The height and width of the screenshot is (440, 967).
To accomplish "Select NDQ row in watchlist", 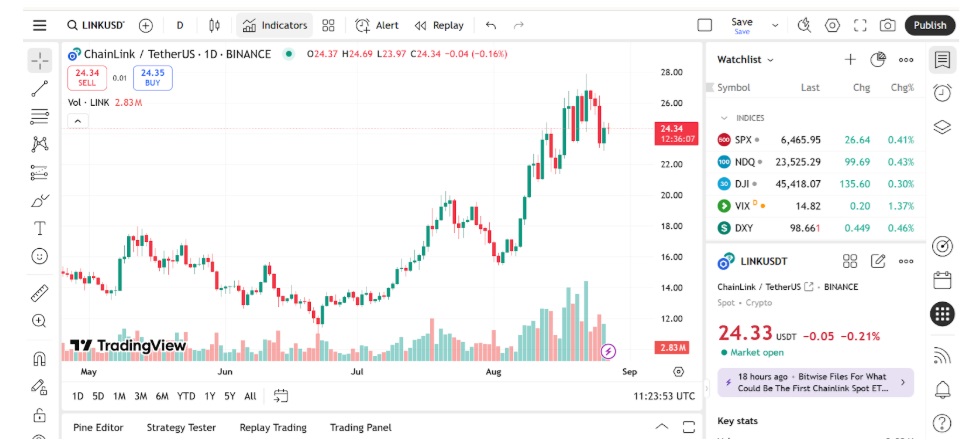I will tap(815, 162).
